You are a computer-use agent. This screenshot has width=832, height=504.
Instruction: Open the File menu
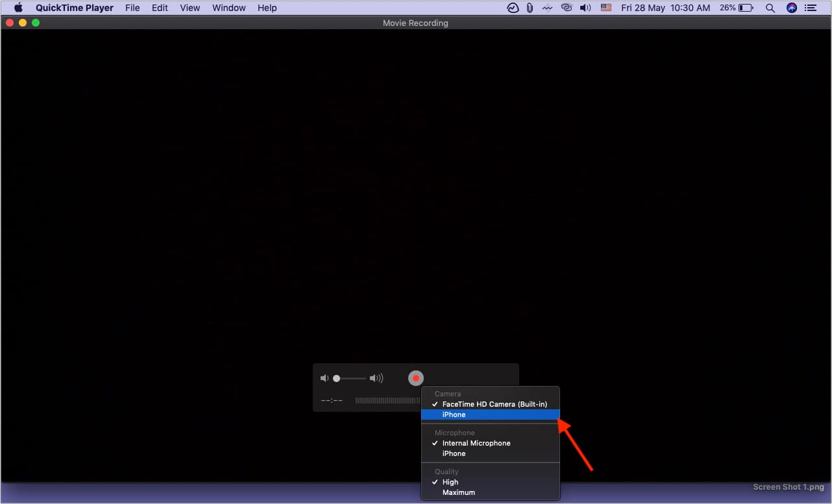point(132,8)
